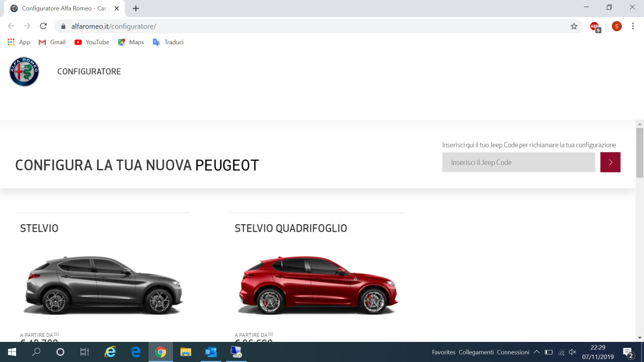Go back with the browser back arrow
The height and width of the screenshot is (362, 644).
[11, 26]
